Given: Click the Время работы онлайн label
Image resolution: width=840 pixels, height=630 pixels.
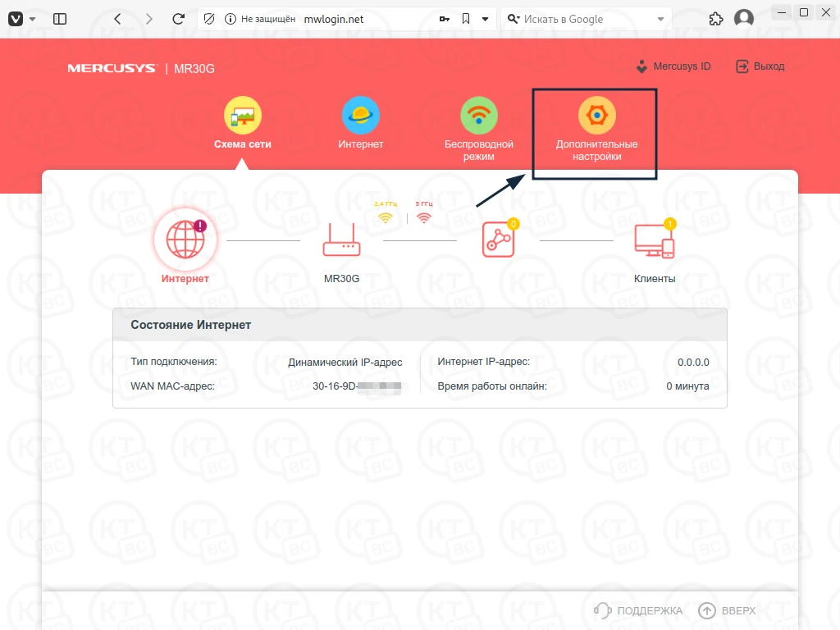Looking at the screenshot, I should coord(492,386).
